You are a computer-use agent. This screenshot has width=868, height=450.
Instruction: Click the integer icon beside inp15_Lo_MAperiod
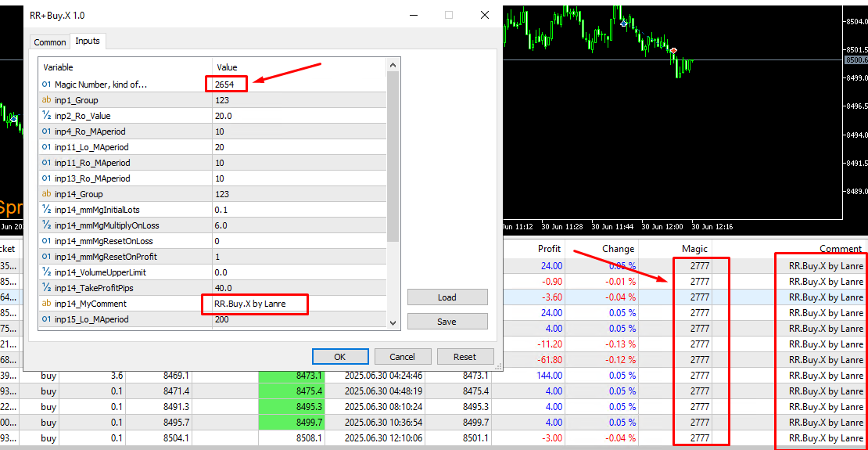46,320
